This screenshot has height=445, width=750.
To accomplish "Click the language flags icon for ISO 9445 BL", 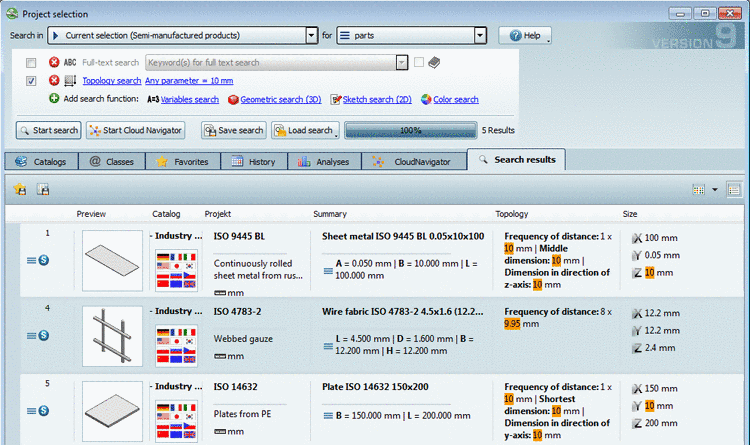I will (x=176, y=270).
